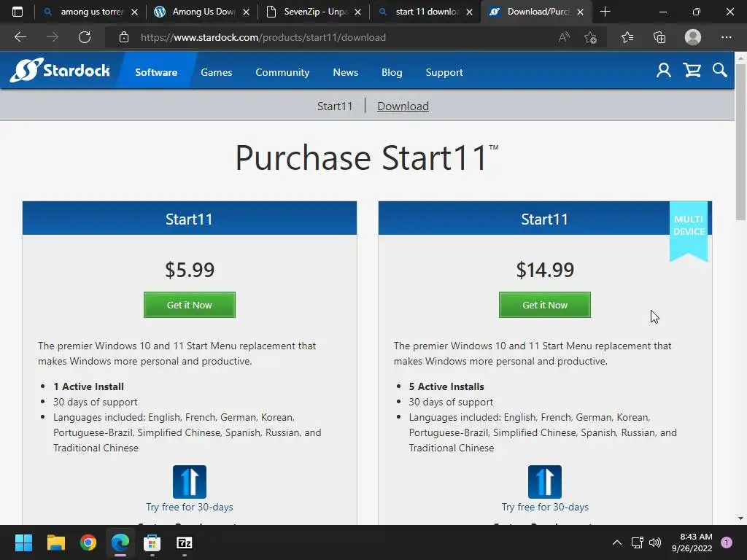The height and width of the screenshot is (560, 747).
Task: Open a new tab with plus icon
Action: pos(605,12)
